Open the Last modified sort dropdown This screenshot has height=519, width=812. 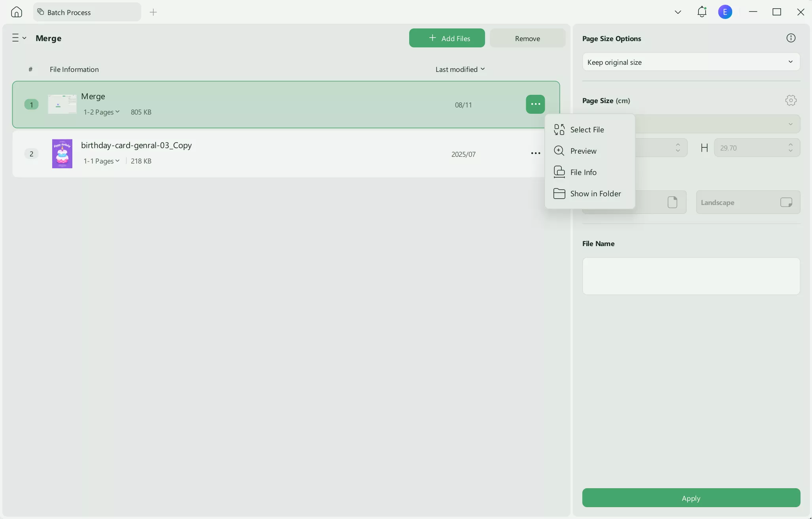pyautogui.click(x=460, y=69)
